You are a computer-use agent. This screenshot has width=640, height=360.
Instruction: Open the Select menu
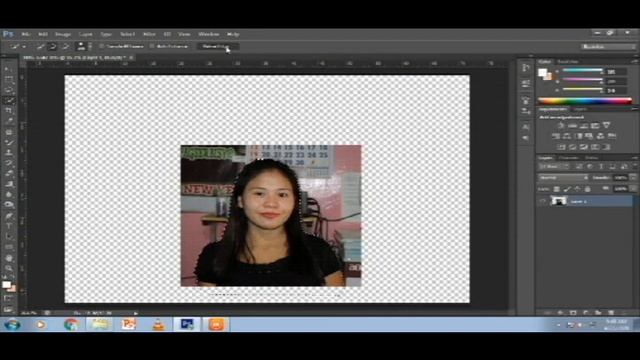click(x=127, y=34)
